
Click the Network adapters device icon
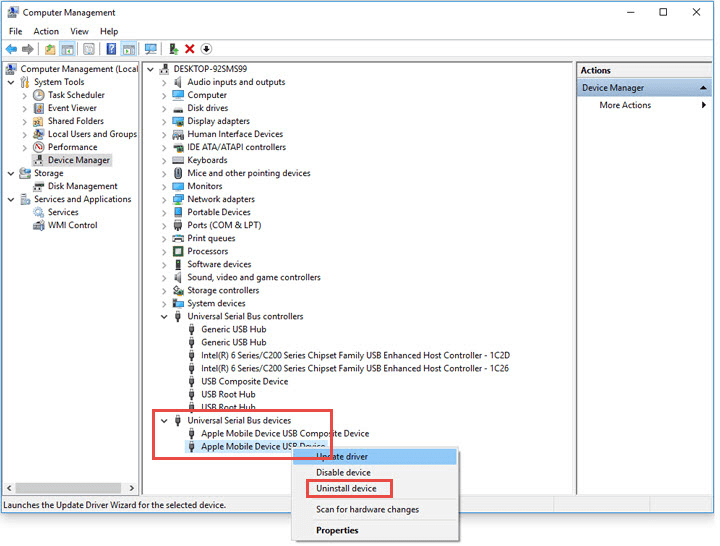pyautogui.click(x=178, y=199)
